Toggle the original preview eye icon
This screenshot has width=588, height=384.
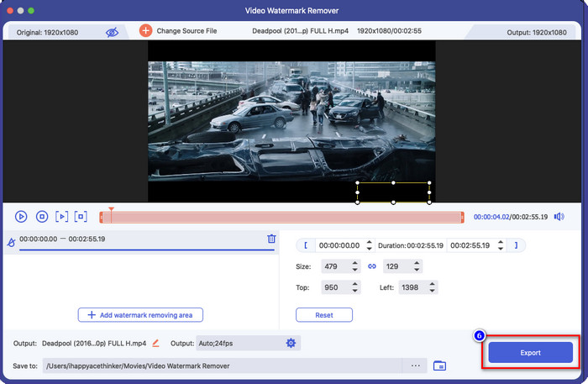pos(112,32)
